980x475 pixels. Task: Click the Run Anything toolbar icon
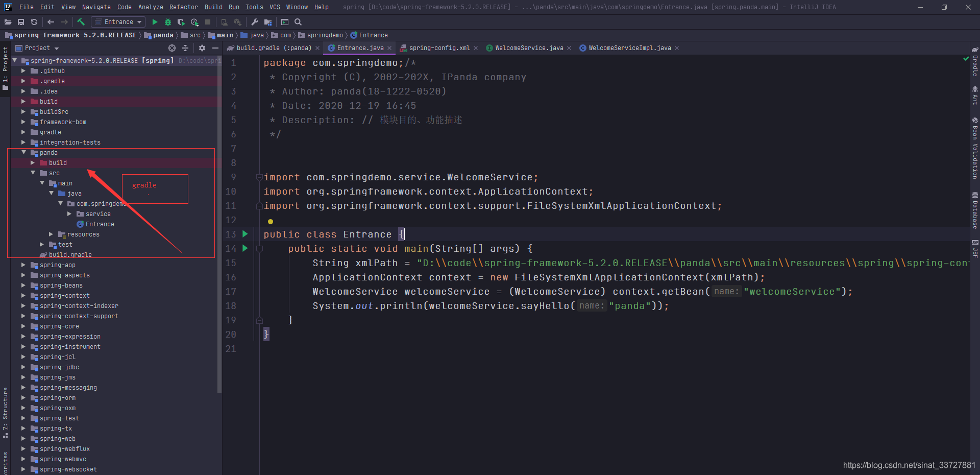coord(285,22)
